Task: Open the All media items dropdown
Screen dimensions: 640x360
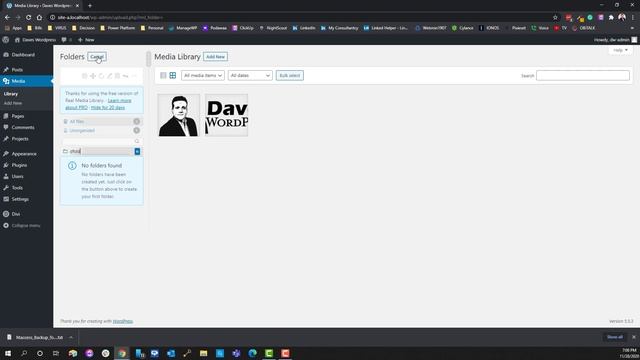Action: [x=203, y=76]
